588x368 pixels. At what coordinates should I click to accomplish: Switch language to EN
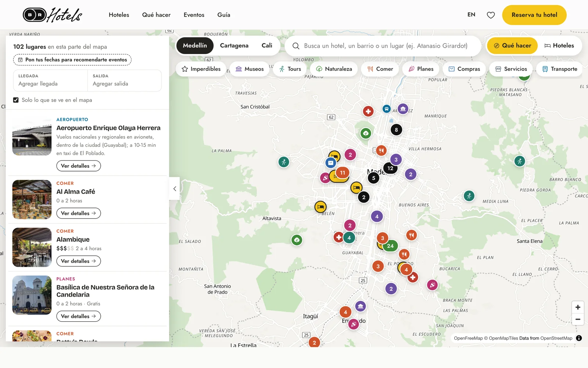(x=471, y=15)
